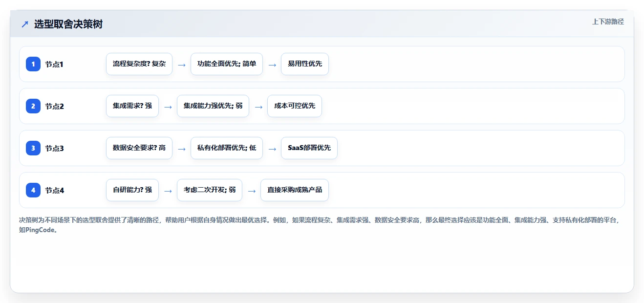The image size is (644, 303).
Task: Select the 节点1 label
Action: point(55,65)
